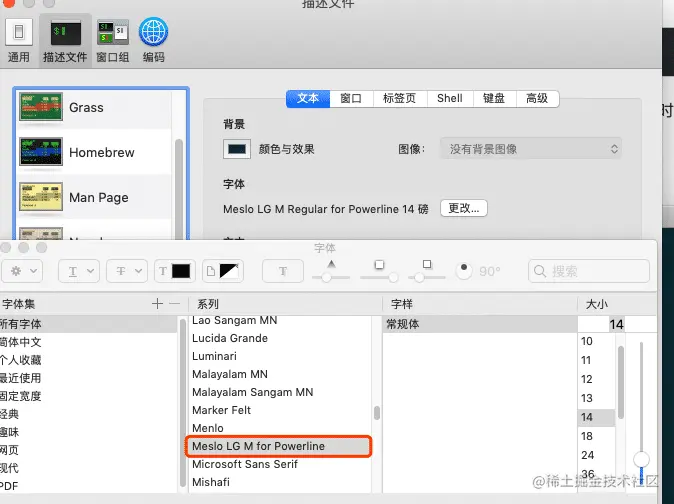Viewport: 674px width, 504px height.
Task: Select the 固定宽度 collection
Action: click(x=88, y=396)
